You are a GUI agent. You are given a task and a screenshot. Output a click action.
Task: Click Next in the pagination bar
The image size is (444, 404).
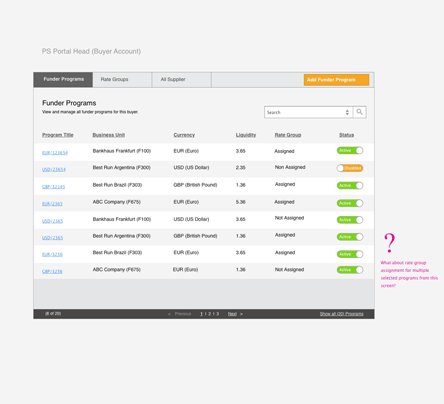[x=232, y=314]
